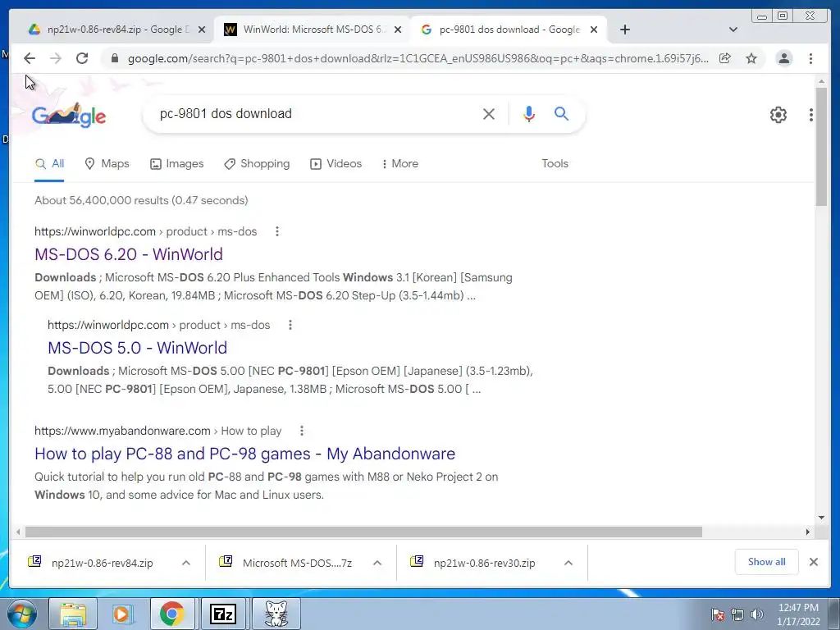The height and width of the screenshot is (630, 840).
Task: View site information via the lock icon
Action: 114,58
